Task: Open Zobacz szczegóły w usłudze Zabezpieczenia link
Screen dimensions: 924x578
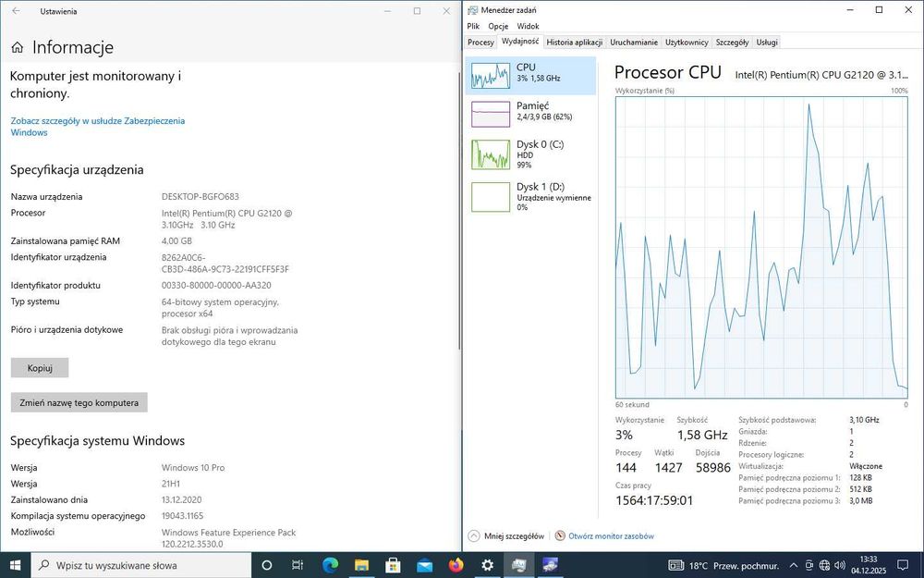Action: pyautogui.click(x=98, y=126)
